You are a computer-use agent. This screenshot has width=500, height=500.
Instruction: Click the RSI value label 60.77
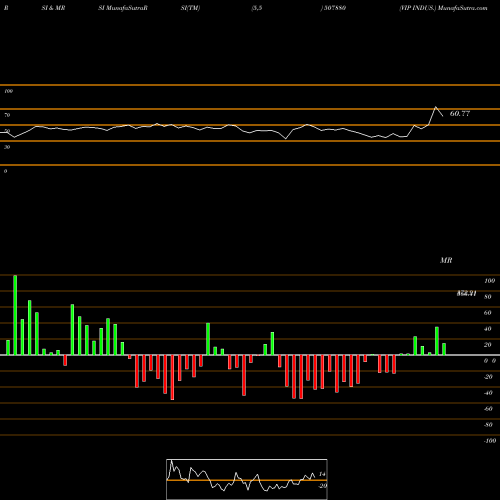point(460,114)
